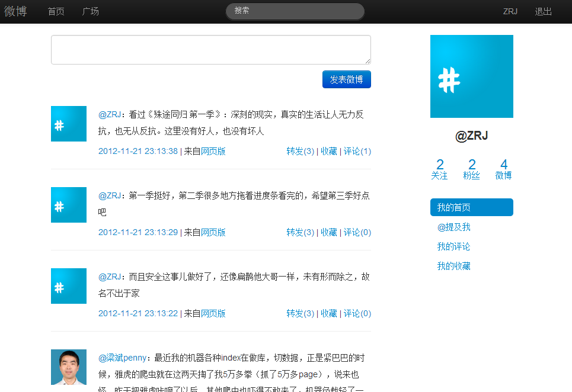View 关注 following count
The height and width of the screenshot is (392, 572).
439,169
